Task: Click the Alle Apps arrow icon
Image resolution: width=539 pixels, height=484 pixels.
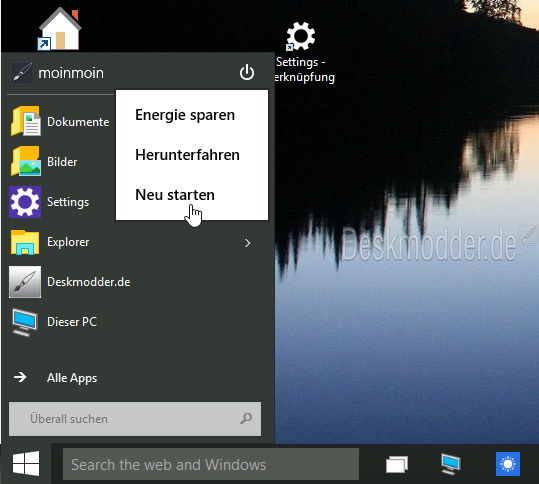Action: point(20,377)
